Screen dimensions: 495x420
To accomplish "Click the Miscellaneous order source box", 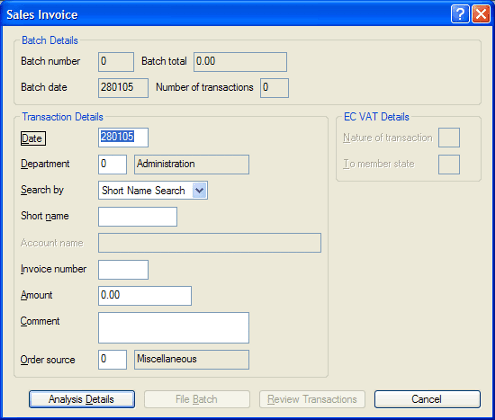I will [192, 360].
